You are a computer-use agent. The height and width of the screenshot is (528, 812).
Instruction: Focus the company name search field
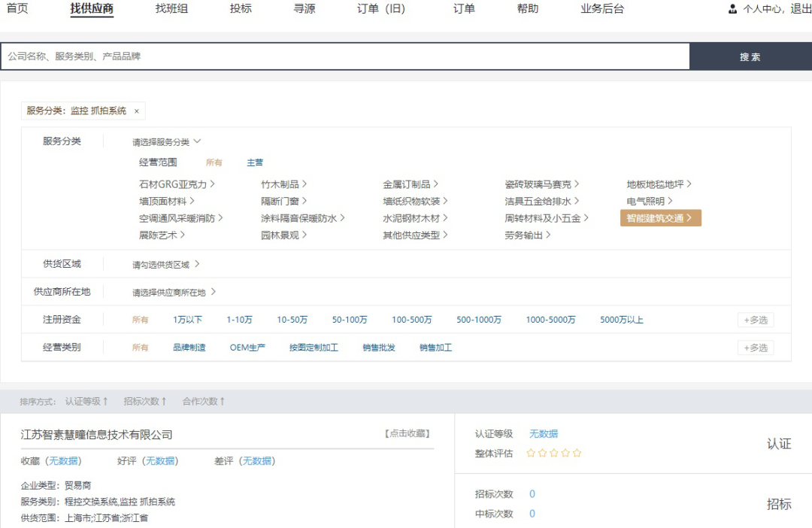pos(346,56)
